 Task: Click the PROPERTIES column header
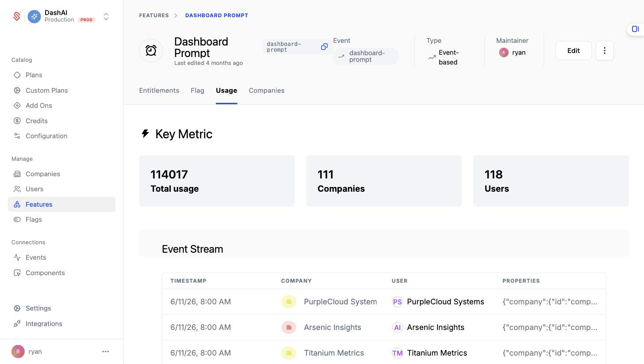521,281
